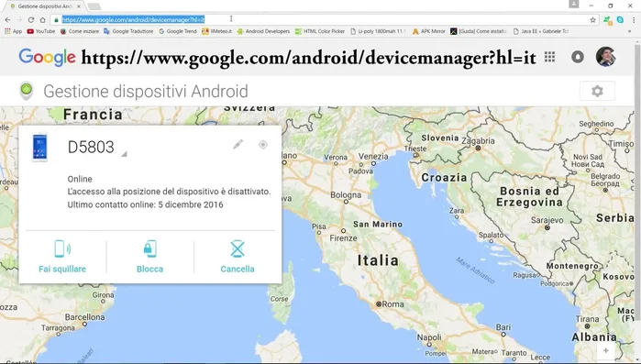This screenshot has height=364, width=641.
Task: Click the Google logo
Action: pos(47,58)
